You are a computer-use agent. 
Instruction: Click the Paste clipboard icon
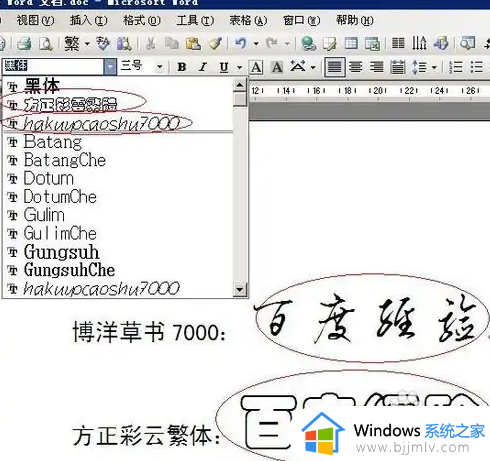pos(193,44)
